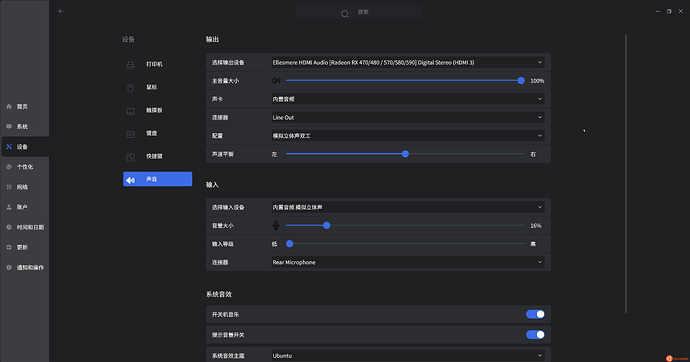Select the 鼠标 mouse icon
This screenshot has width=690, height=362.
point(130,88)
